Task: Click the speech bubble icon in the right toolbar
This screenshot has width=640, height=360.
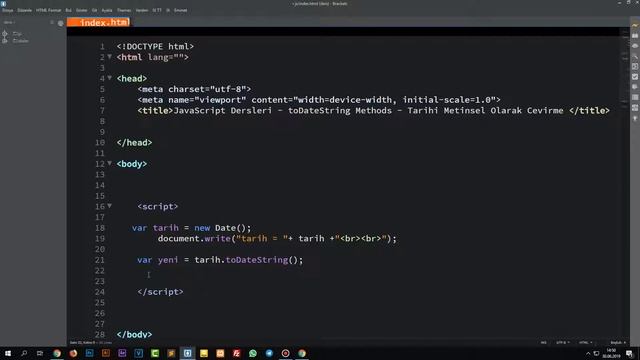Action: tap(635, 87)
